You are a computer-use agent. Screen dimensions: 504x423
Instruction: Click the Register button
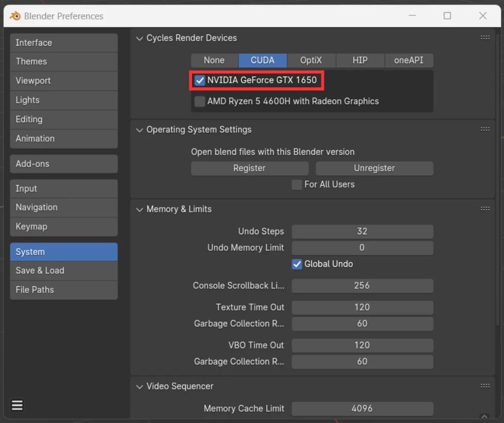click(x=250, y=168)
